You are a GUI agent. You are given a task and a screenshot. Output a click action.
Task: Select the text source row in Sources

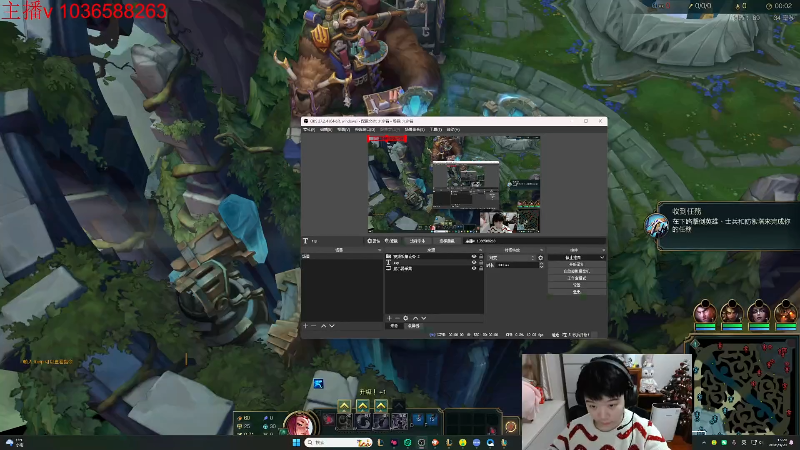pyautogui.click(x=434, y=262)
